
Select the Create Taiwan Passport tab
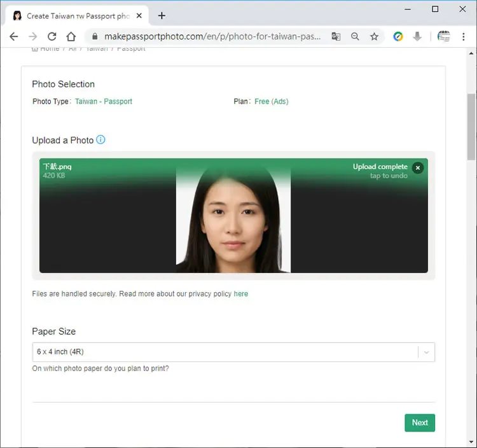[x=77, y=16]
